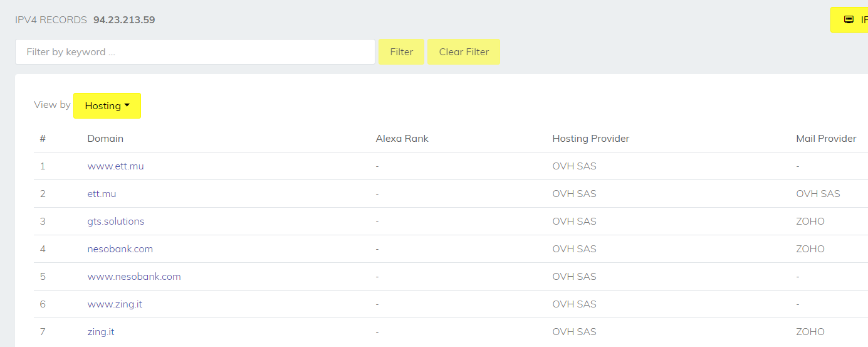Follow the www.nesobank.com link
The image size is (868, 347).
[133, 277]
